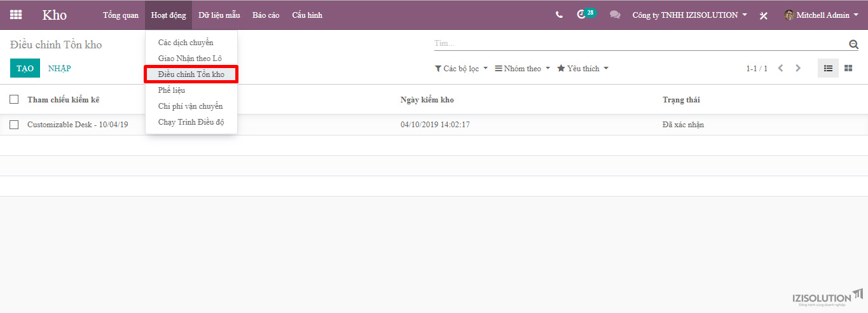Collapse the Hoạt động menu
This screenshot has width=868, height=313.
pyautogui.click(x=169, y=15)
